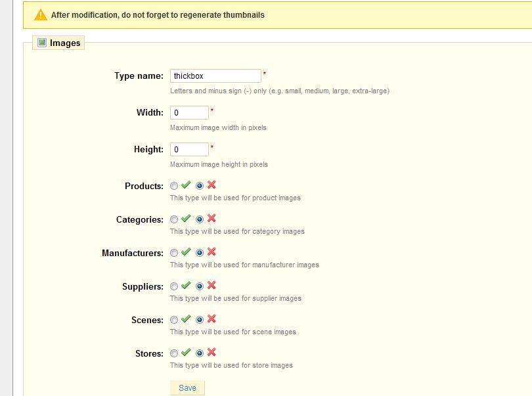Select the Yes radio button for Suppliers

coord(174,286)
